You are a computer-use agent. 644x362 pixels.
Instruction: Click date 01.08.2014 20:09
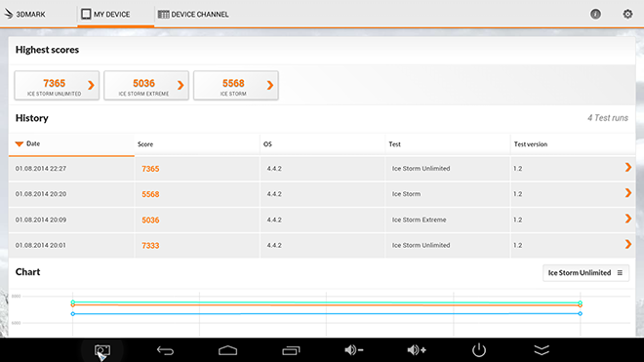point(41,220)
